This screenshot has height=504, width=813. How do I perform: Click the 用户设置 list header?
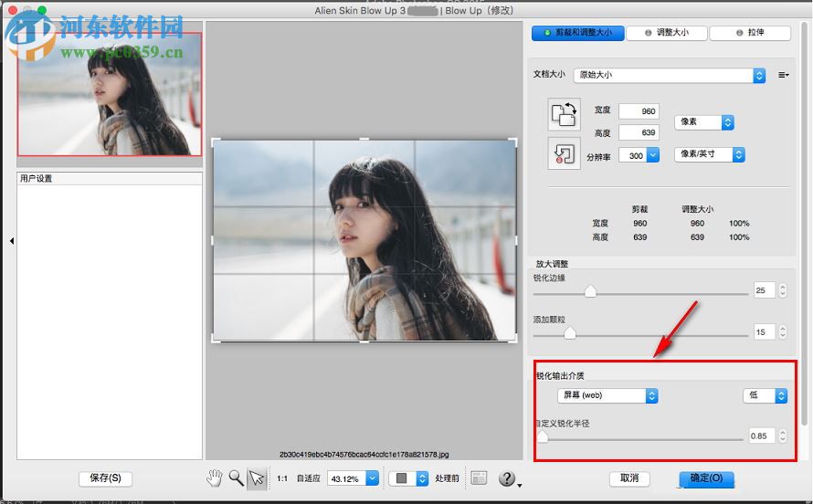tap(110, 179)
